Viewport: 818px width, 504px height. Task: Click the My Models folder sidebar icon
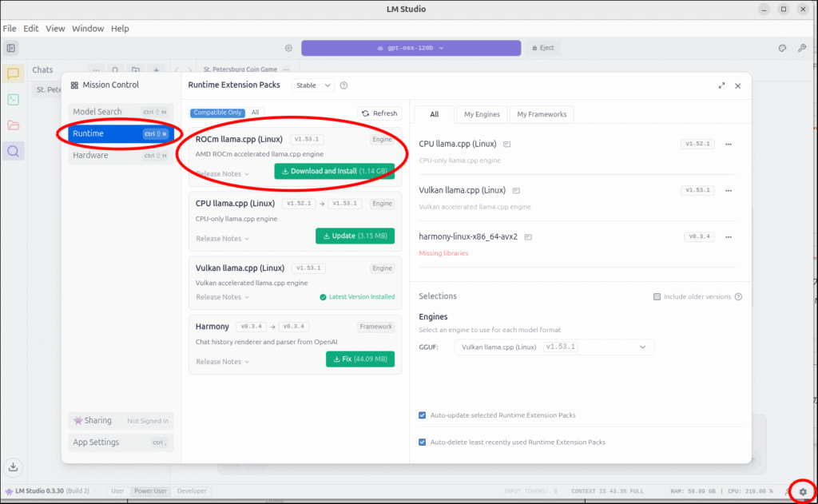click(14, 125)
